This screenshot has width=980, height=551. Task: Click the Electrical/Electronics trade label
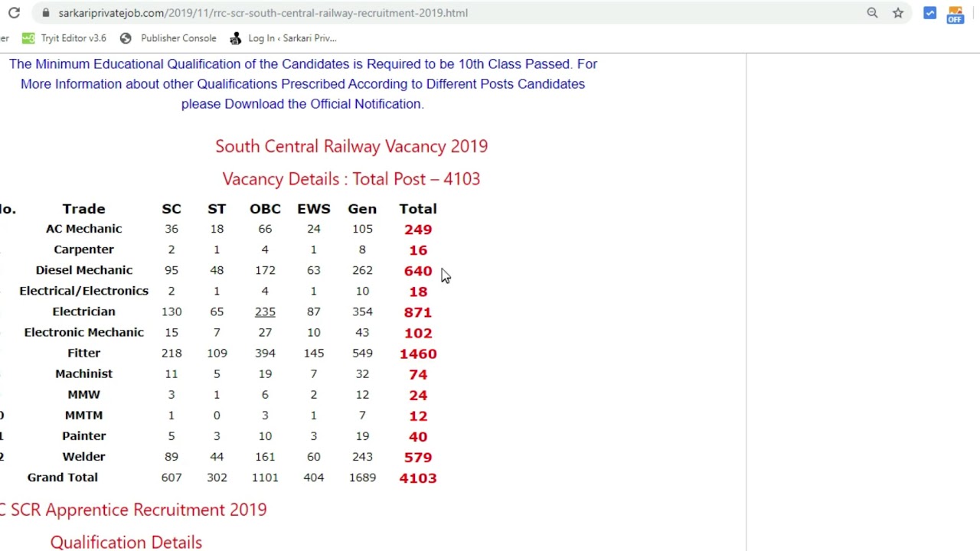click(83, 291)
